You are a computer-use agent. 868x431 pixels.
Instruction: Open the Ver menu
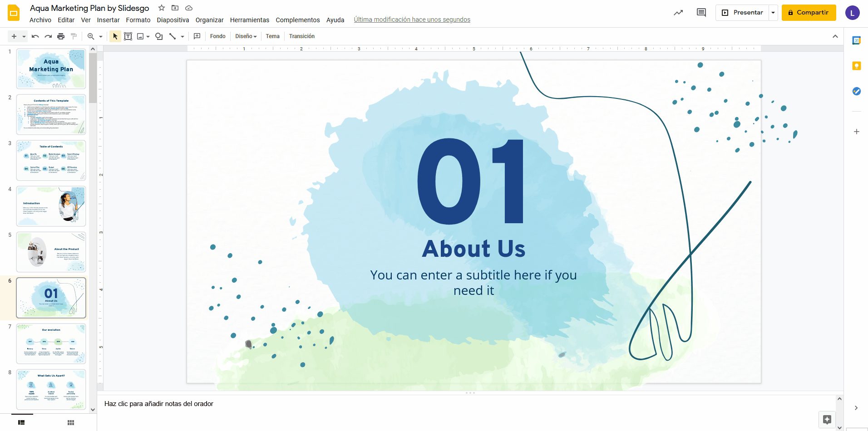coord(86,20)
